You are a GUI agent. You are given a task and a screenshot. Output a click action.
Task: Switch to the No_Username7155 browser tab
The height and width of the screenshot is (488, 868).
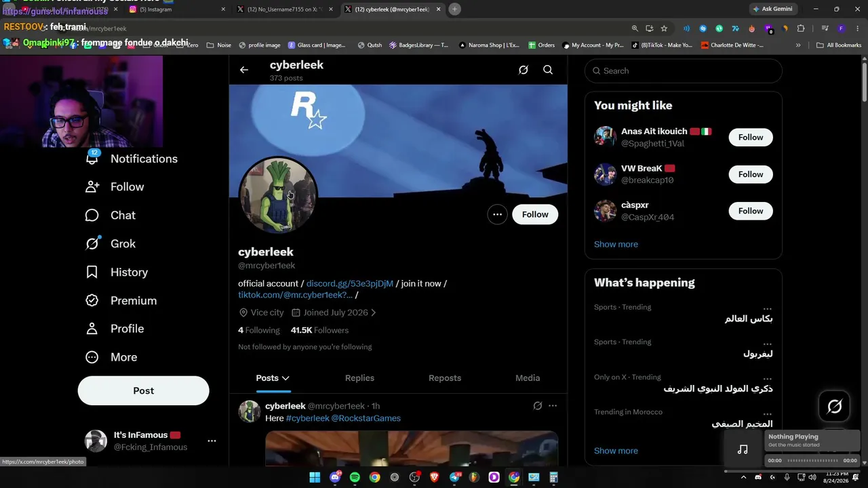tap(285, 9)
